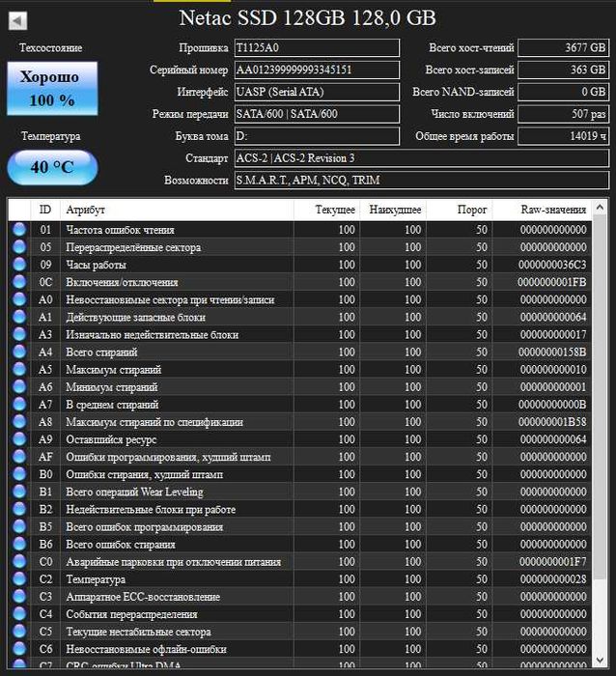This screenshot has height=676, width=616.
Task: Click status orb for attribute A7
Action: (x=19, y=404)
